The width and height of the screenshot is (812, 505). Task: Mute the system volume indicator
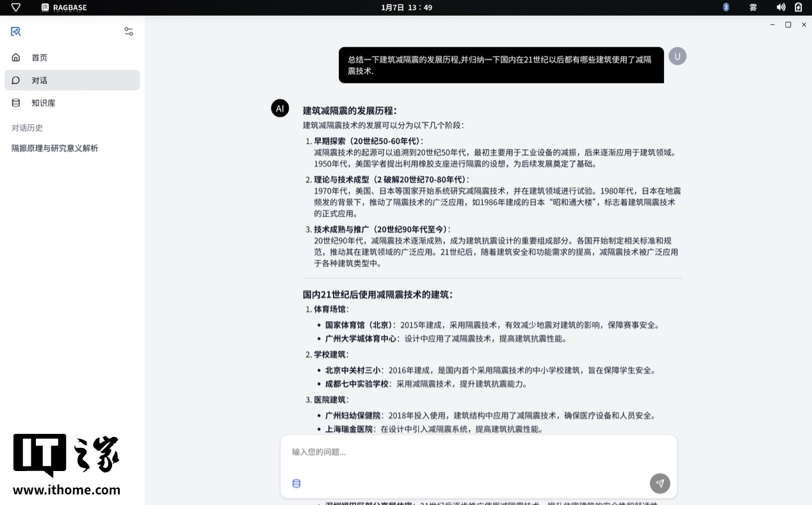pyautogui.click(x=781, y=7)
